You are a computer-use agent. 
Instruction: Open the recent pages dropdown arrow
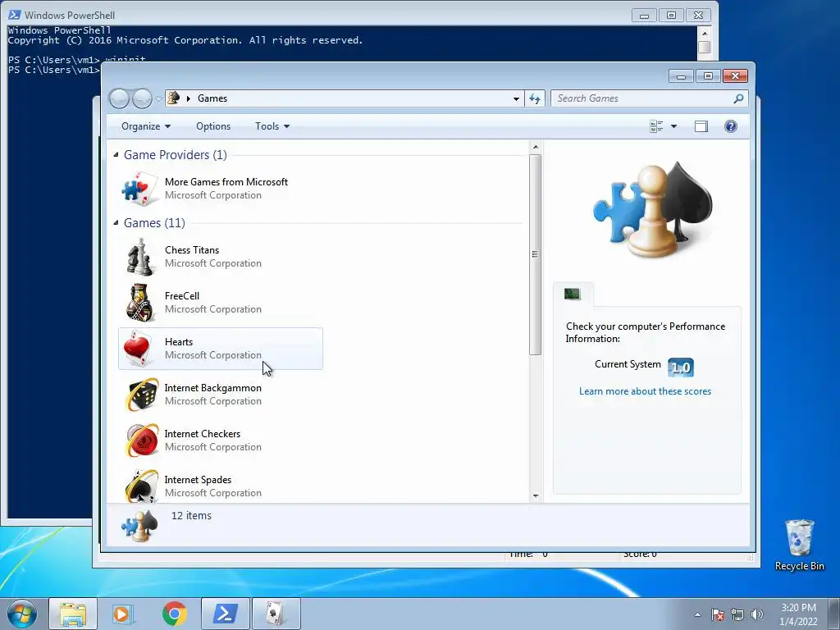tap(158, 98)
